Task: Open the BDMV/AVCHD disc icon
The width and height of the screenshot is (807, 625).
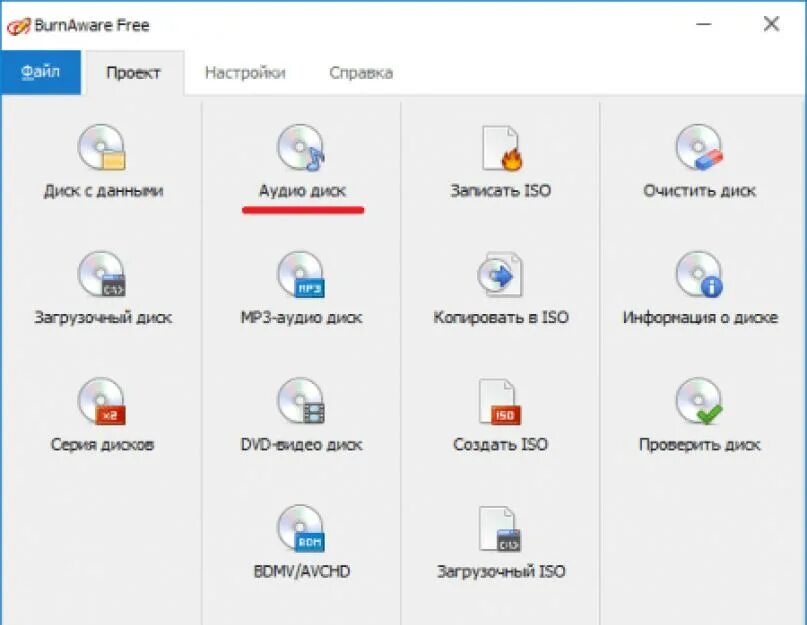Action: pos(301,528)
